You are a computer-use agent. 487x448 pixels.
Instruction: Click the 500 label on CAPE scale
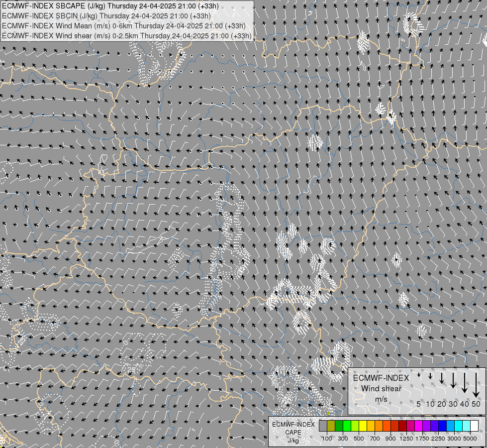(359, 439)
